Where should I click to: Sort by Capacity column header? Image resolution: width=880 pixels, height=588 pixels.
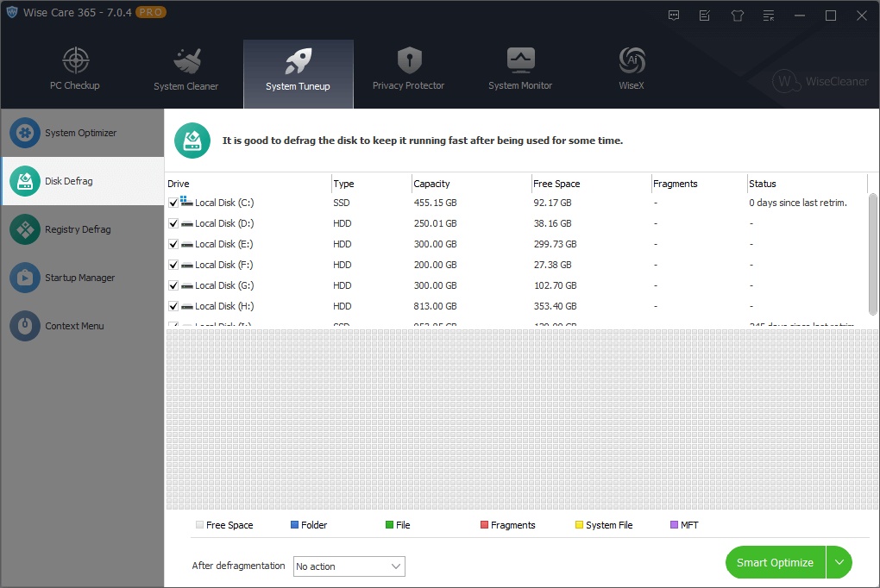coord(471,184)
